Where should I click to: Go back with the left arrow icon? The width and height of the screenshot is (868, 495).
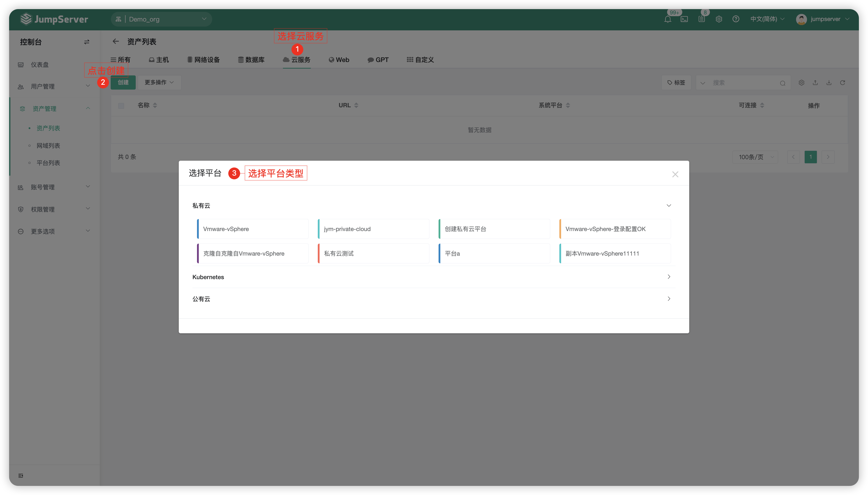(x=116, y=42)
